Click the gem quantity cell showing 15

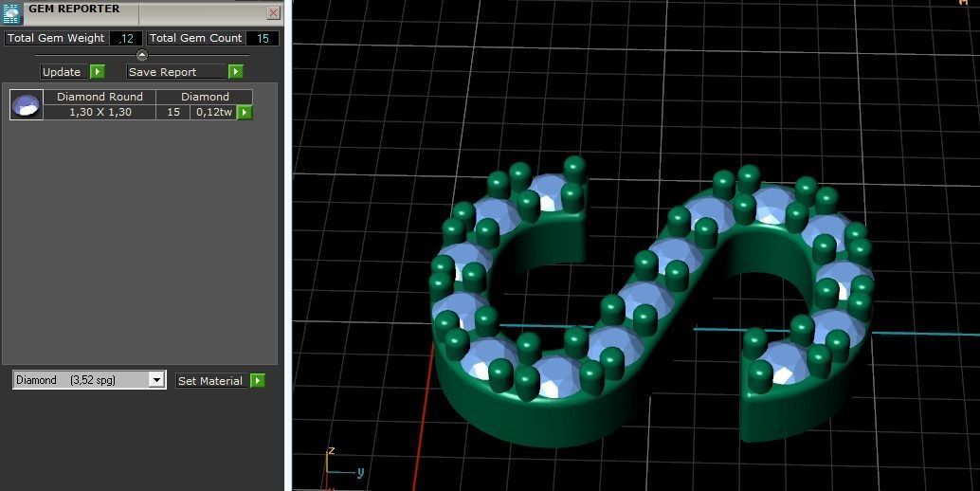173,113
